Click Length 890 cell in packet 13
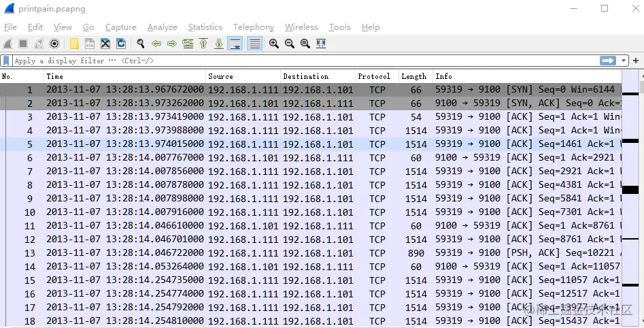The height and width of the screenshot is (328, 644). pos(416,252)
